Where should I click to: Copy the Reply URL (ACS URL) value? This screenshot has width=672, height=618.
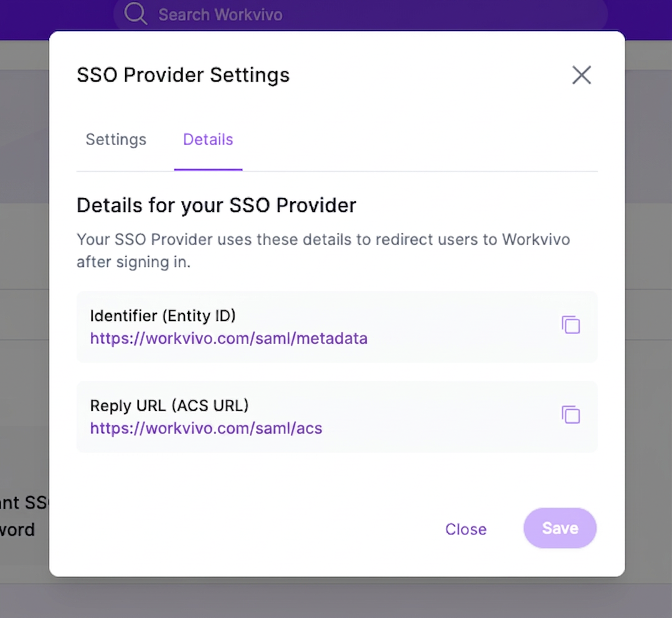point(570,414)
